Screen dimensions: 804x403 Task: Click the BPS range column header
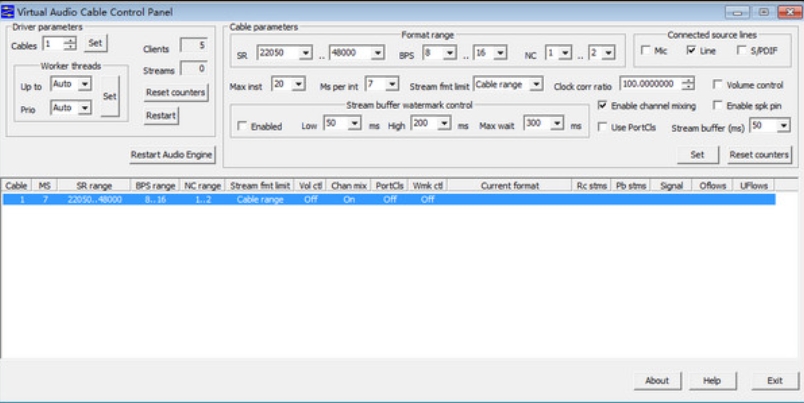coord(155,186)
